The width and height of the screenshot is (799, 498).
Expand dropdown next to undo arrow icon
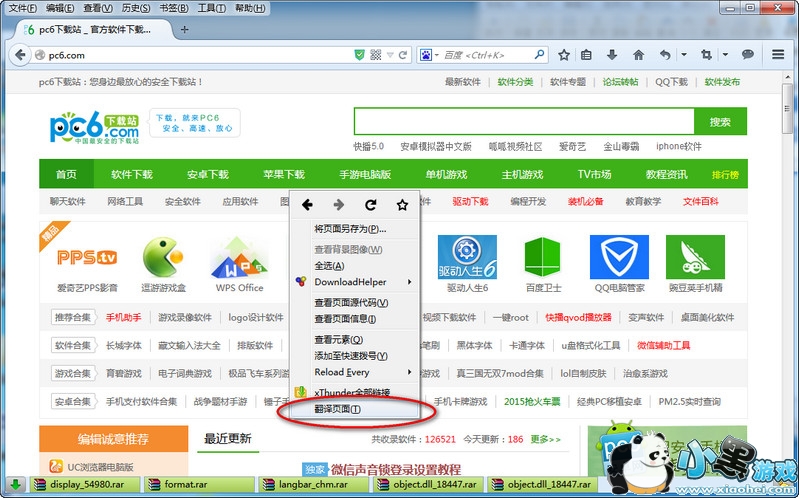tap(684, 55)
